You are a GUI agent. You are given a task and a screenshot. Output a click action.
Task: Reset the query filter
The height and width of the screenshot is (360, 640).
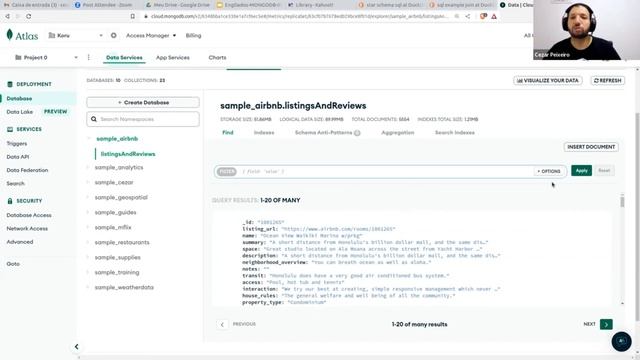pos(604,171)
